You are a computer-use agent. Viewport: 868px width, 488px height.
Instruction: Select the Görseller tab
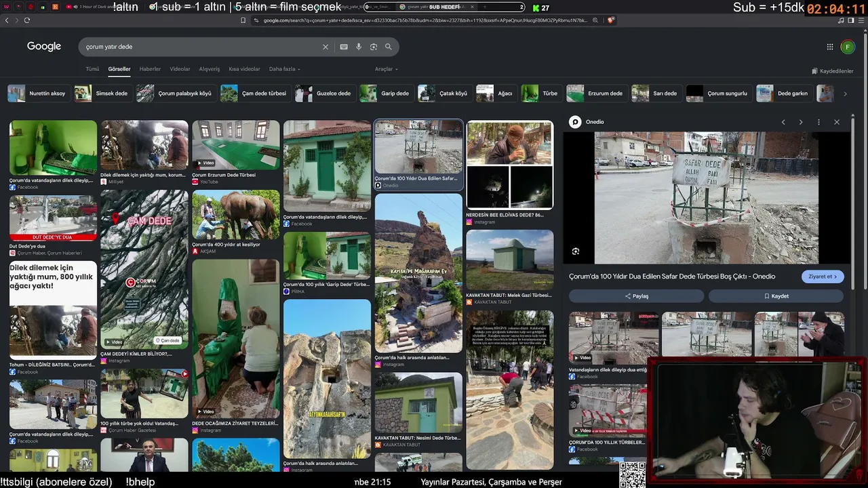(x=119, y=69)
